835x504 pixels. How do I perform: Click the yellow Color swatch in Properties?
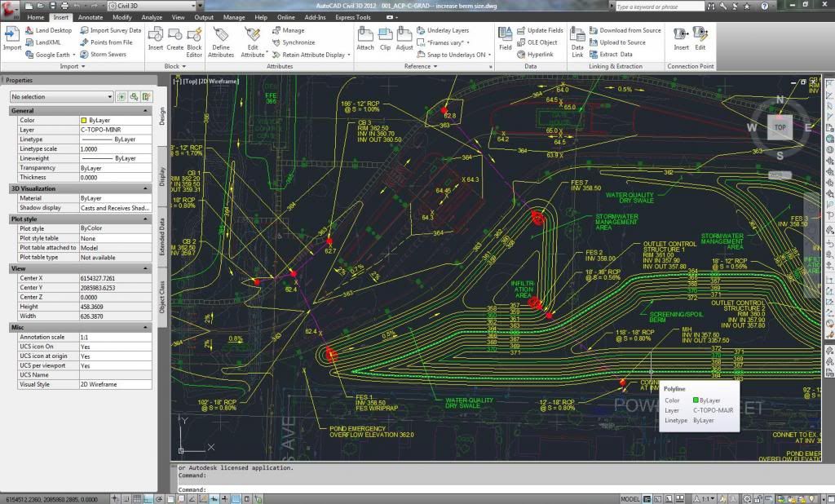(x=83, y=120)
